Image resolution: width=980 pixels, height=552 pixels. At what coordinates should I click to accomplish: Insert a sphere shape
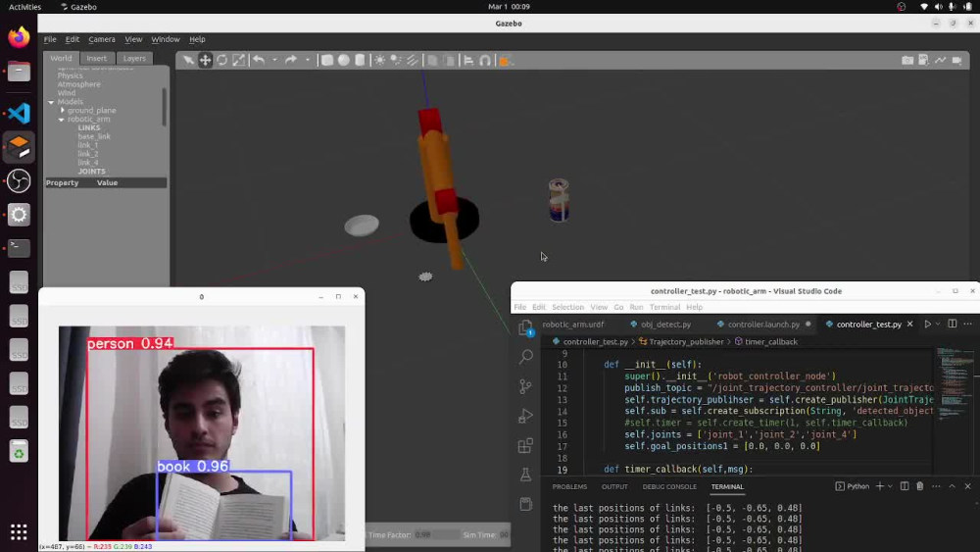(x=344, y=60)
